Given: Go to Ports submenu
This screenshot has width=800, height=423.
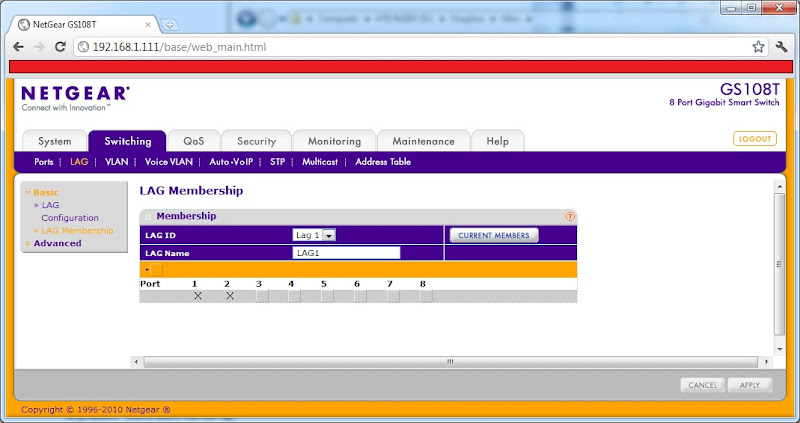Looking at the screenshot, I should 43,162.
